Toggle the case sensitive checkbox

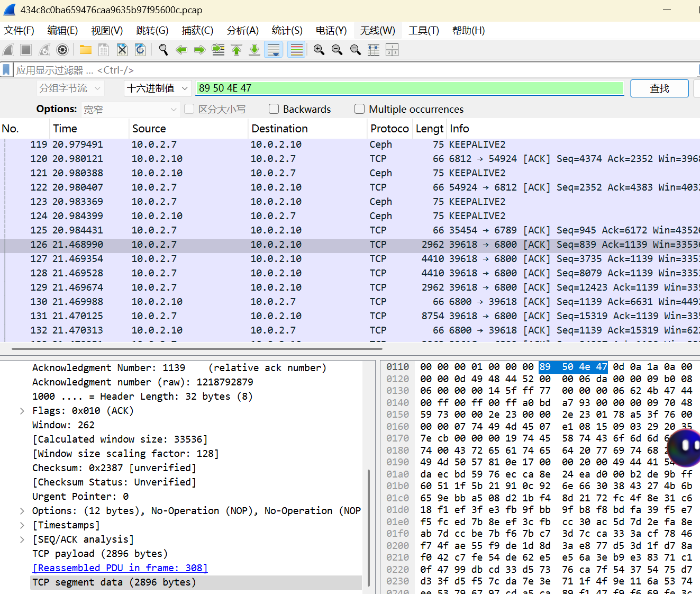tap(189, 109)
